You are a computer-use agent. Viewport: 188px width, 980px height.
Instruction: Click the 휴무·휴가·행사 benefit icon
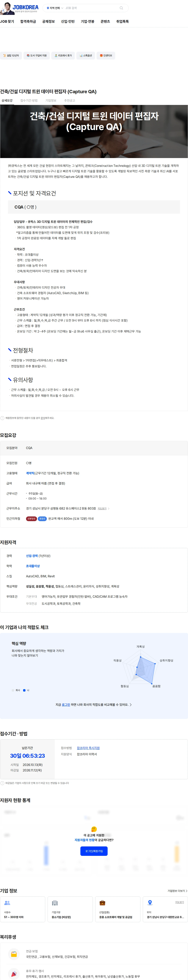14,974
